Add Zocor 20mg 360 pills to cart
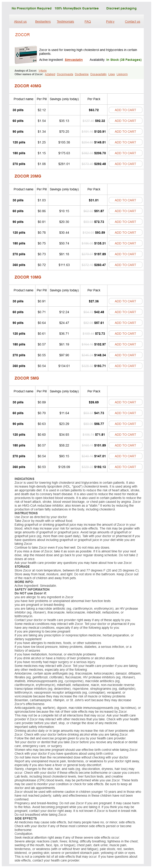 click(125, 265)
